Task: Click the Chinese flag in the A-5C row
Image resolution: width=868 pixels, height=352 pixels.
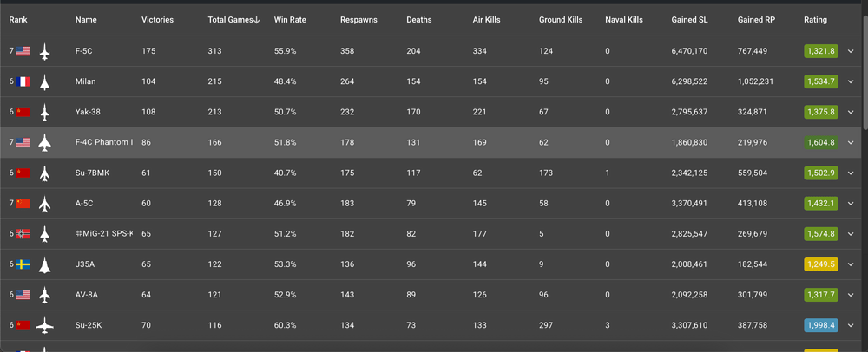Action: click(23, 204)
